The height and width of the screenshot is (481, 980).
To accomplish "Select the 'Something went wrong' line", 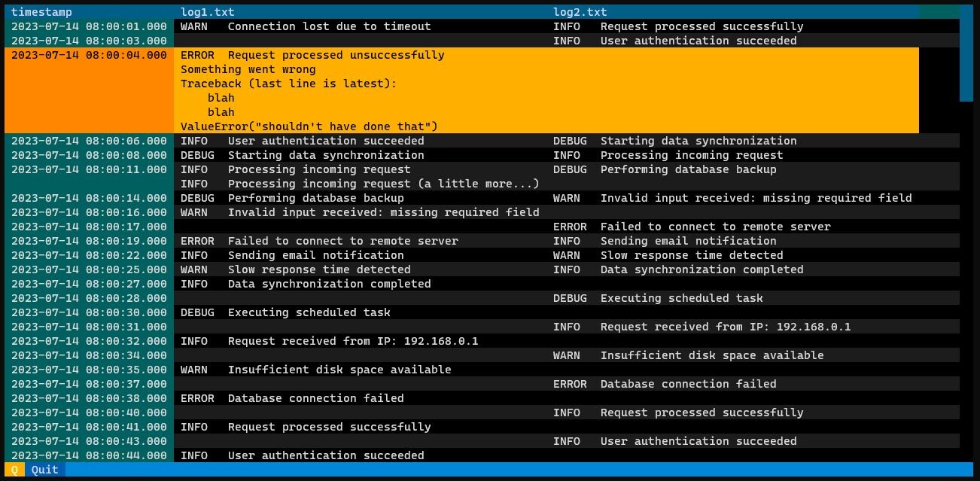I will 248,69.
